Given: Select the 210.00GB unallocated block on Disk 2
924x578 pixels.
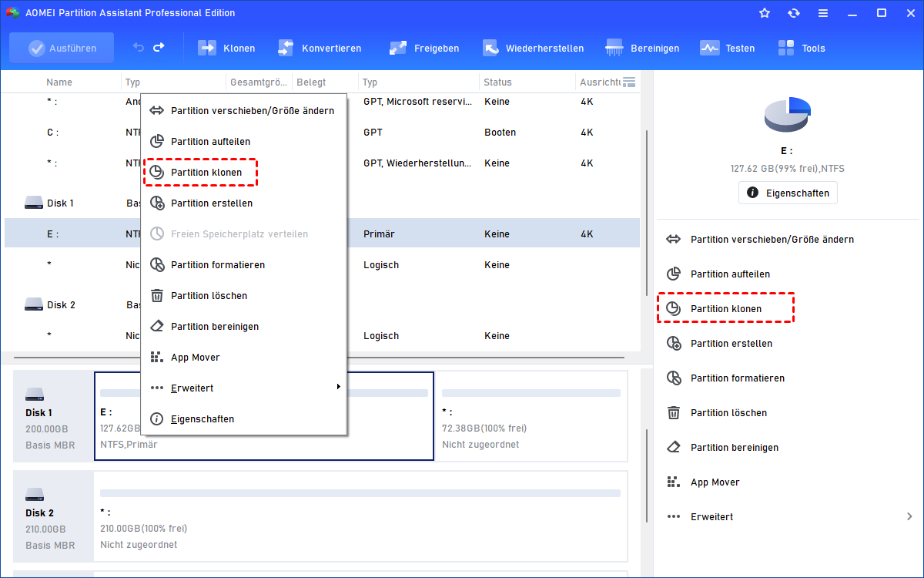Looking at the screenshot, I should (360, 516).
